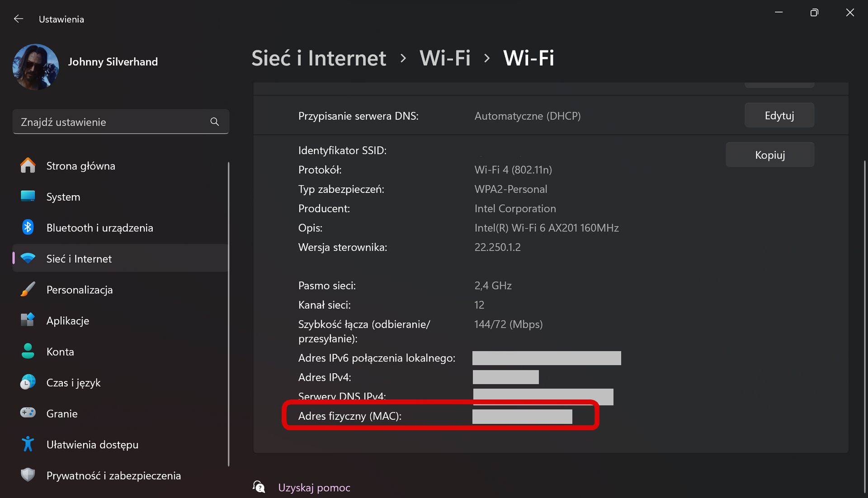Open Prywatność i zabezpieczenia shield icon

pos(28,475)
